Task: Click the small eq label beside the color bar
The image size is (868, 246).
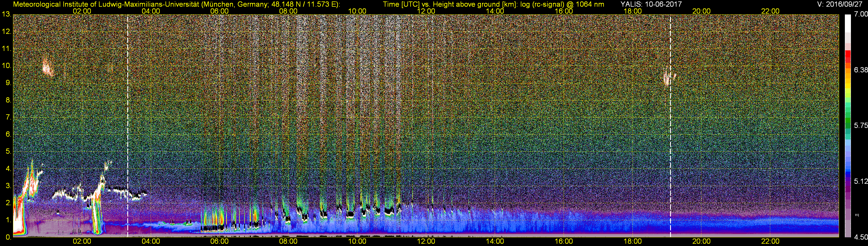Action: click(x=857, y=215)
